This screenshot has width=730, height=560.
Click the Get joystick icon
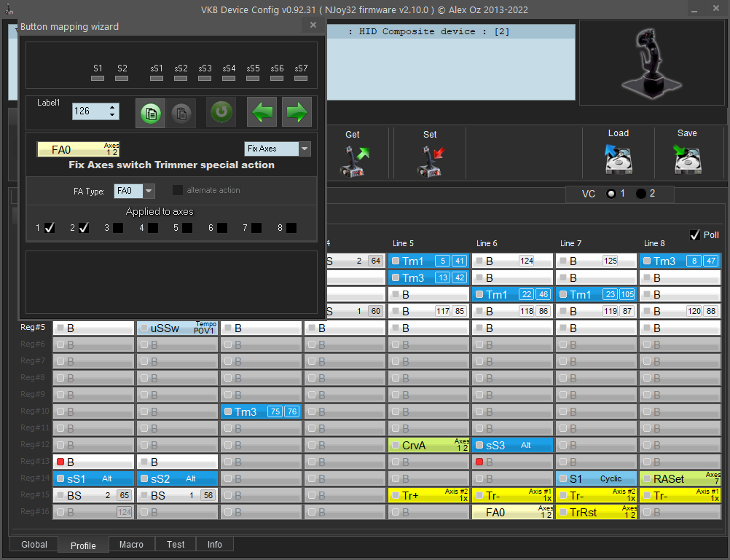pos(353,159)
